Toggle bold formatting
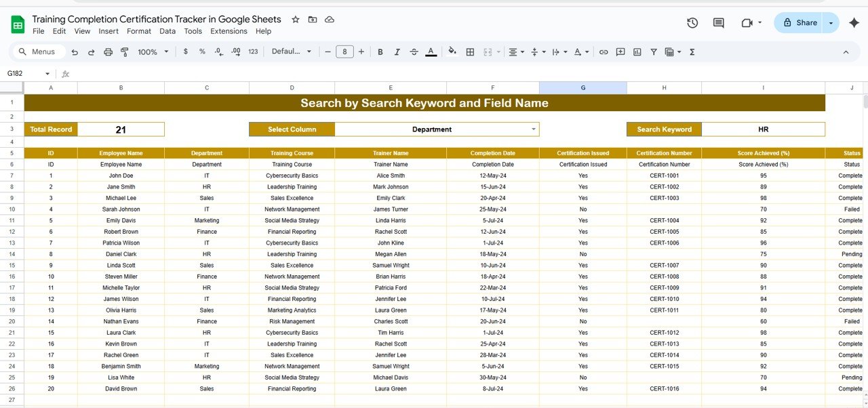868x408 pixels. pos(380,52)
